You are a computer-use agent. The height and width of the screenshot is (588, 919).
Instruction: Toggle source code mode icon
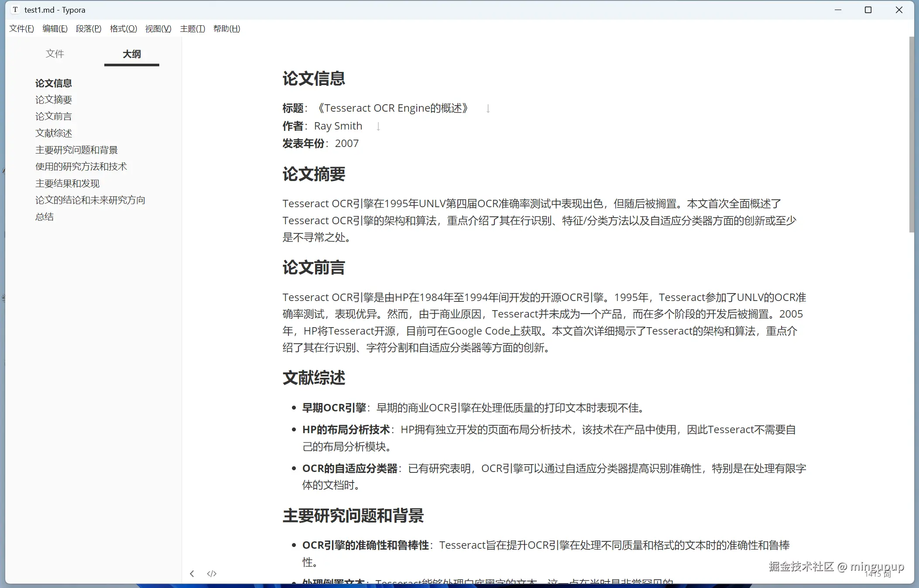pos(212,574)
